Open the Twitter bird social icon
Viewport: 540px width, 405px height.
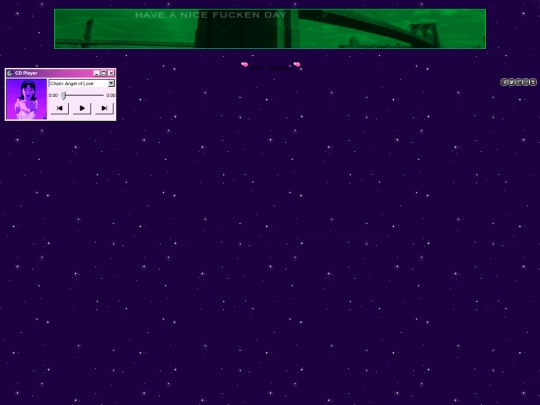[511, 82]
